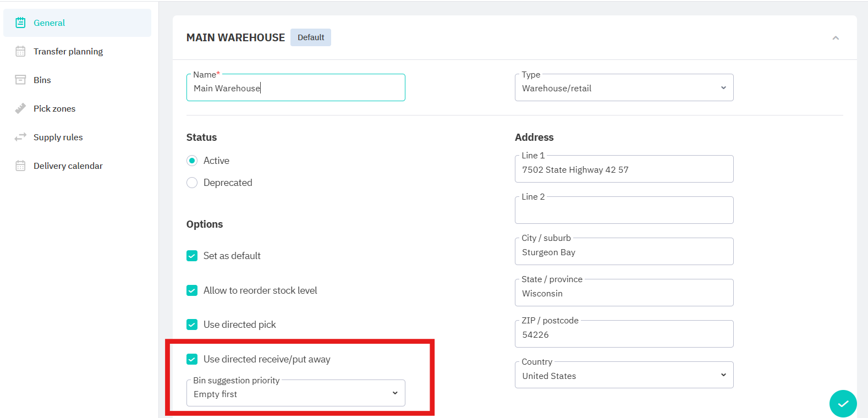Open the Country dropdown

coord(624,376)
